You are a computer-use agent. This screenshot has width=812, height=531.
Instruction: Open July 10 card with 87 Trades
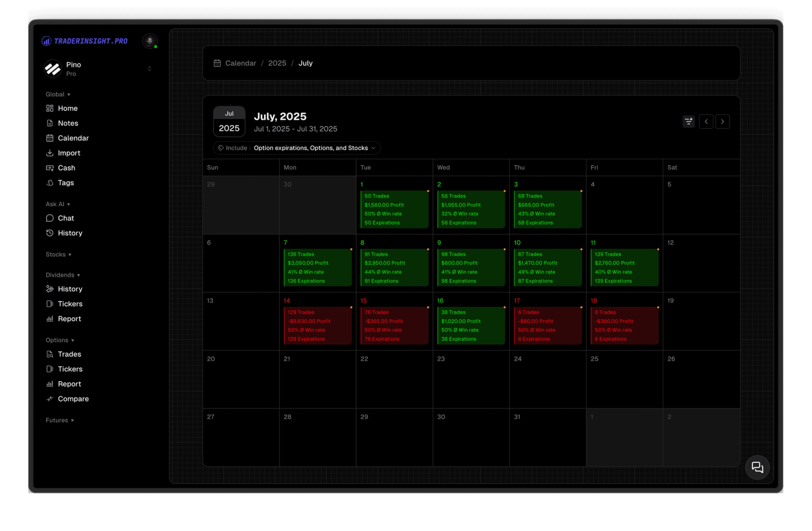[548, 267]
